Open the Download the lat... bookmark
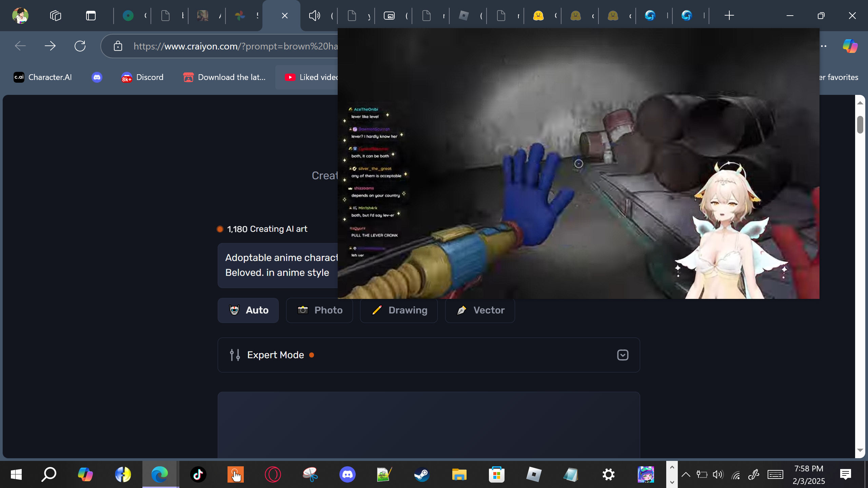The width and height of the screenshot is (868, 488). click(224, 77)
